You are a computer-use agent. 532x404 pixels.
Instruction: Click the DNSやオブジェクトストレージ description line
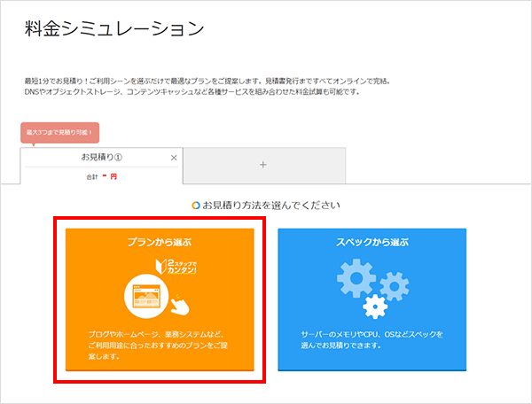point(192,92)
